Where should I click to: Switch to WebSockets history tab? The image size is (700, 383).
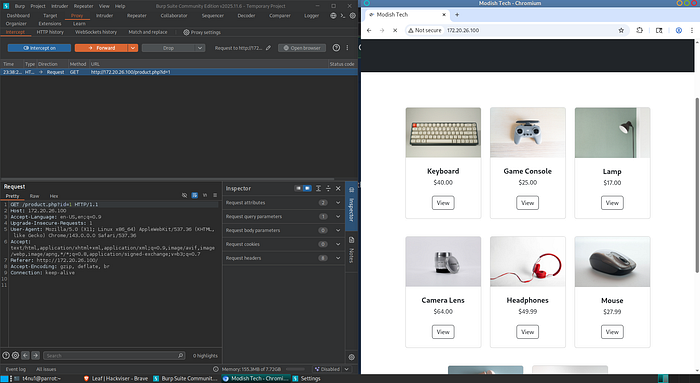pos(96,32)
